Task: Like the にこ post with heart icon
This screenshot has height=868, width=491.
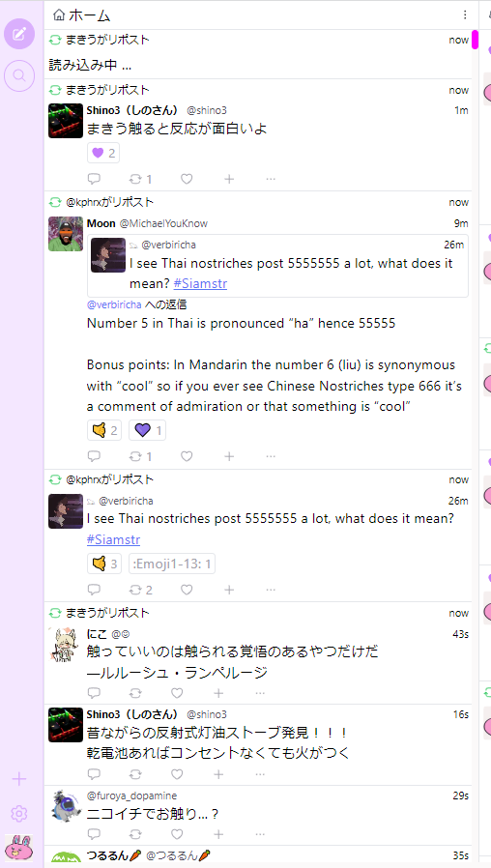Action: click(177, 693)
